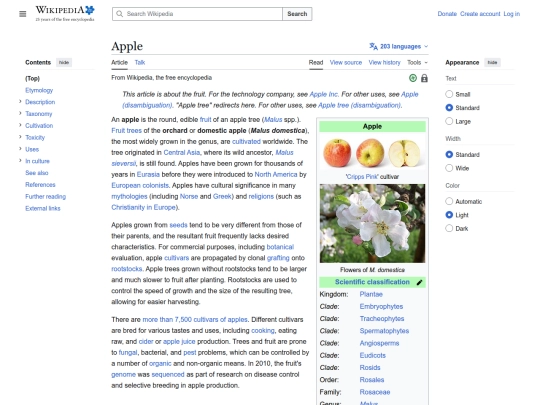
Task: Go to External links in contents
Action: [x=43, y=208]
